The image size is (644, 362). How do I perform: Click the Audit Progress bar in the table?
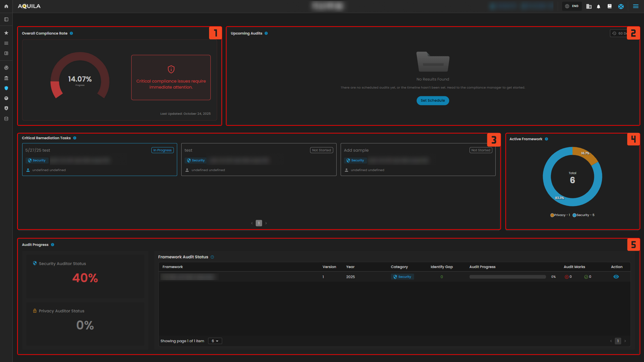point(507,277)
